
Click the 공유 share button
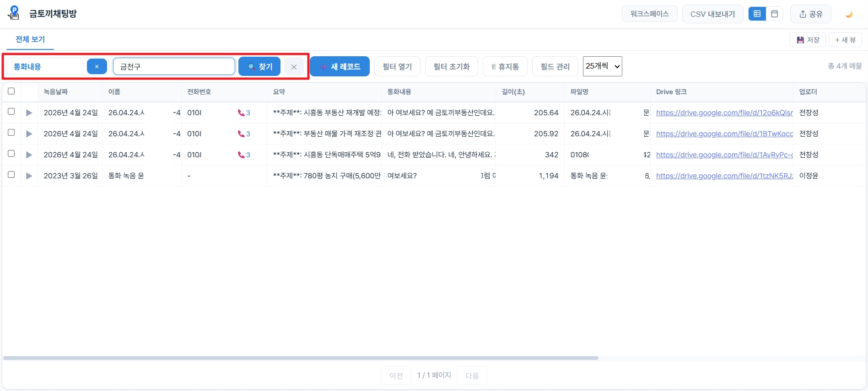(811, 14)
